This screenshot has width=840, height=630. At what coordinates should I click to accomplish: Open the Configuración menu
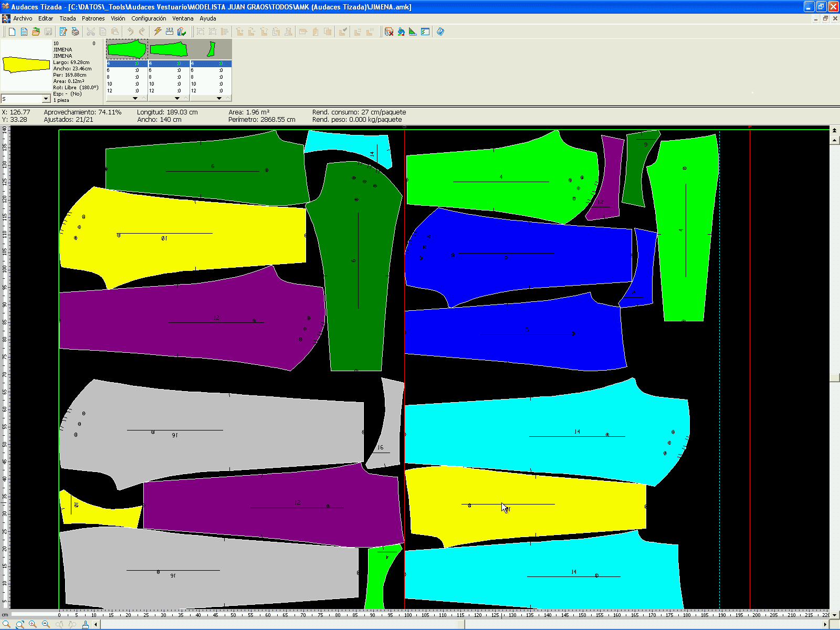click(x=149, y=18)
